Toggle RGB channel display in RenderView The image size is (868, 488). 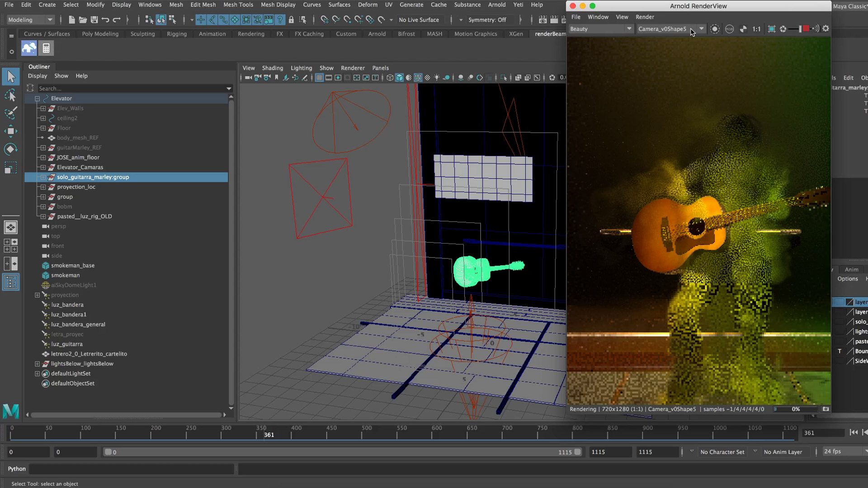pyautogui.click(x=729, y=29)
